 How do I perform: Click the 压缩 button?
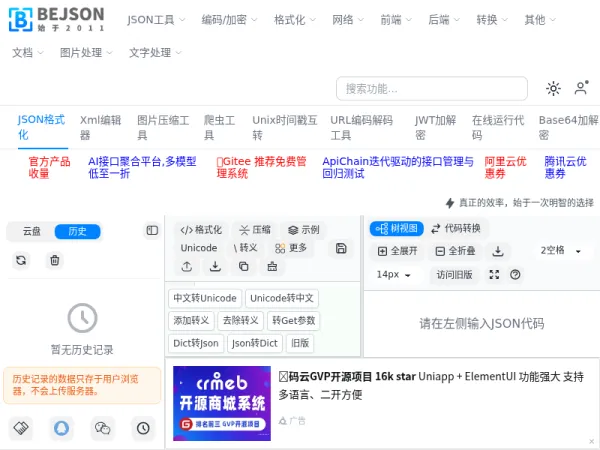coord(255,230)
